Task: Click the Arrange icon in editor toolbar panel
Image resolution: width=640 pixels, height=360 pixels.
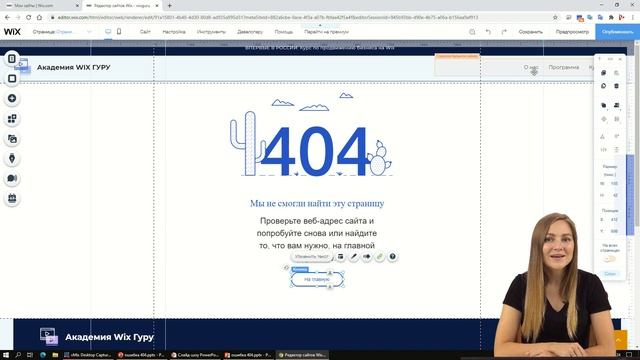Action: coord(604,105)
